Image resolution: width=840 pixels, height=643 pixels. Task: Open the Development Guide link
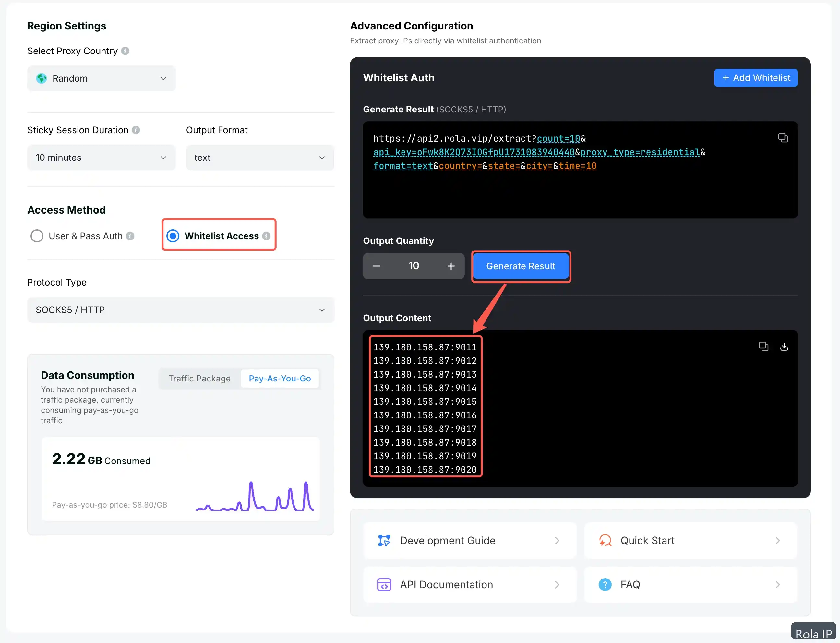(x=470, y=541)
